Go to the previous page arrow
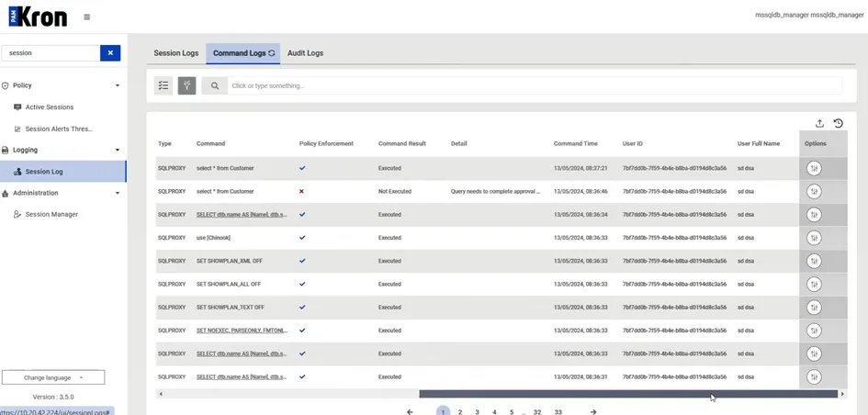The height and width of the screenshot is (415, 868). click(410, 411)
